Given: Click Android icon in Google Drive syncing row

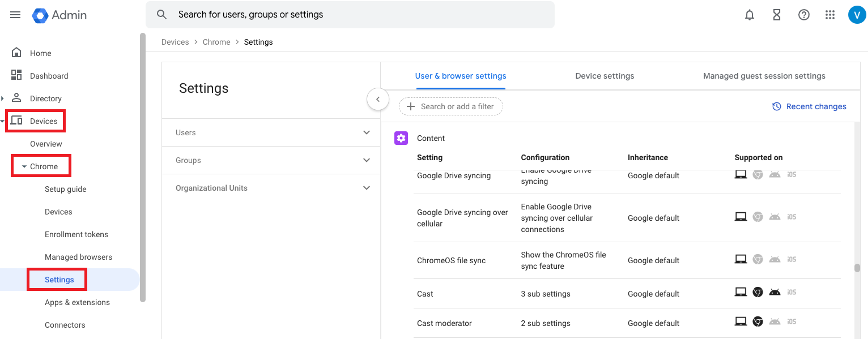Looking at the screenshot, I should point(775,174).
